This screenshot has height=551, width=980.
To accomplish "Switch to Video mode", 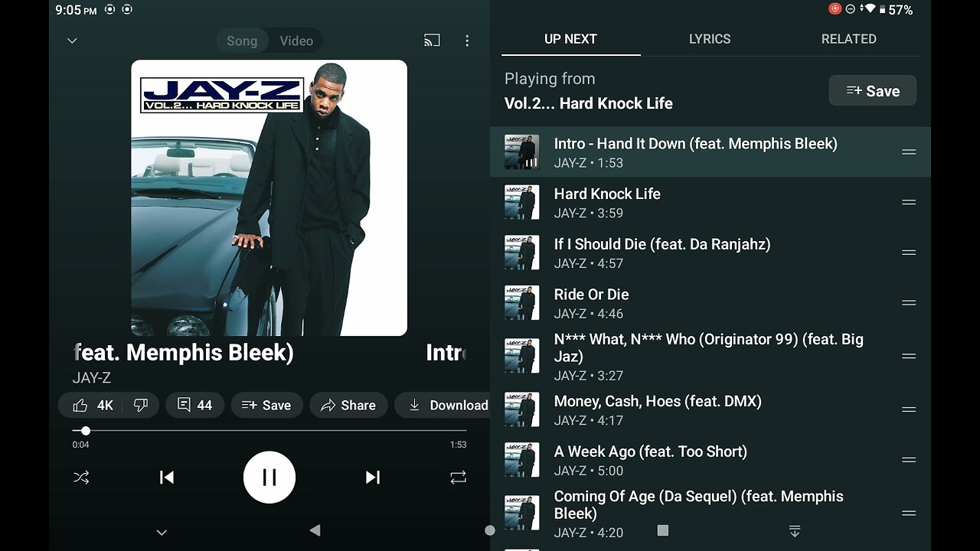I will click(296, 41).
